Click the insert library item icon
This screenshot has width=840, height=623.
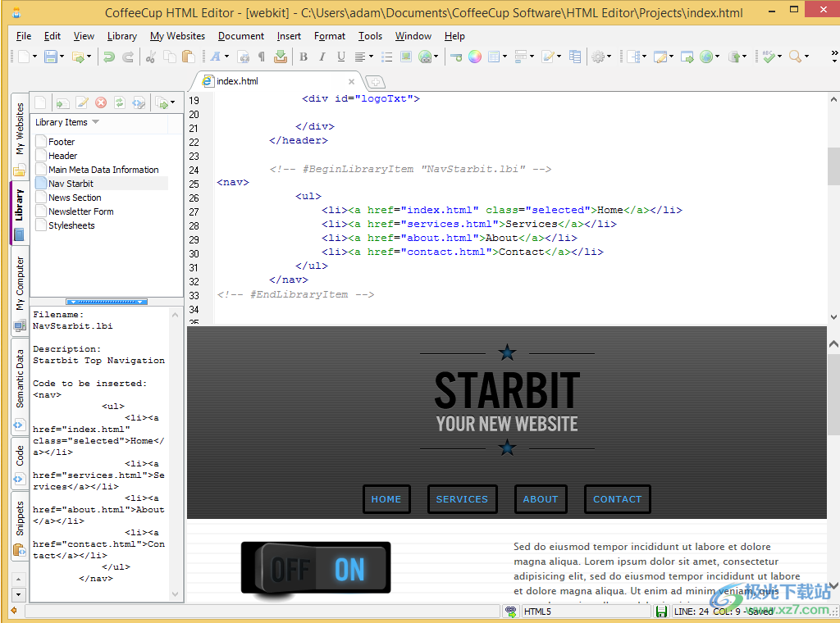coord(62,102)
